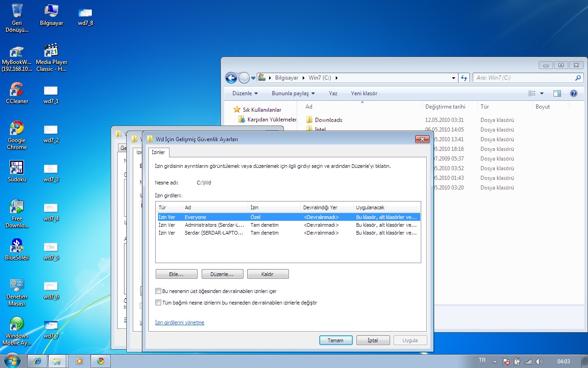588x368 pixels.
Task: Open the Free Download desktop shortcut
Action: [17, 213]
